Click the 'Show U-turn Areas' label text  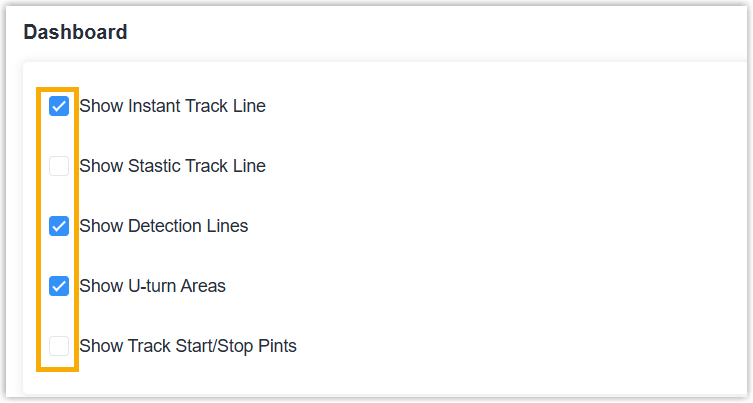152,286
